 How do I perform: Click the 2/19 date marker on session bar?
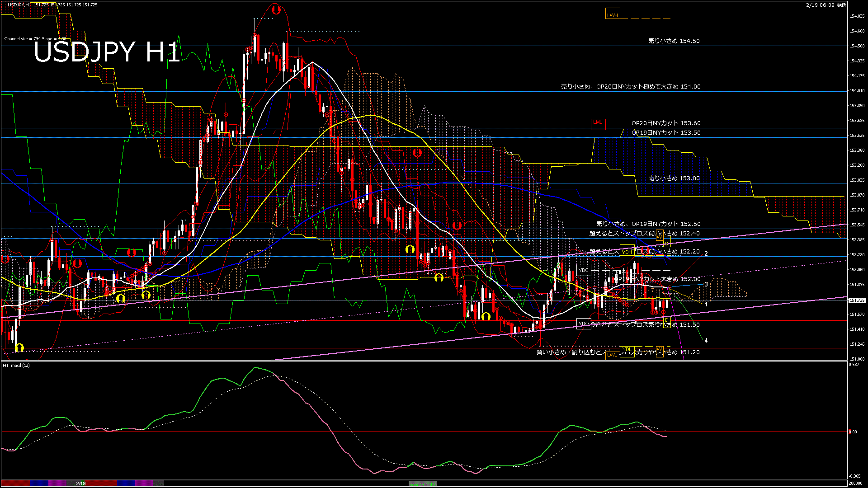81,483
